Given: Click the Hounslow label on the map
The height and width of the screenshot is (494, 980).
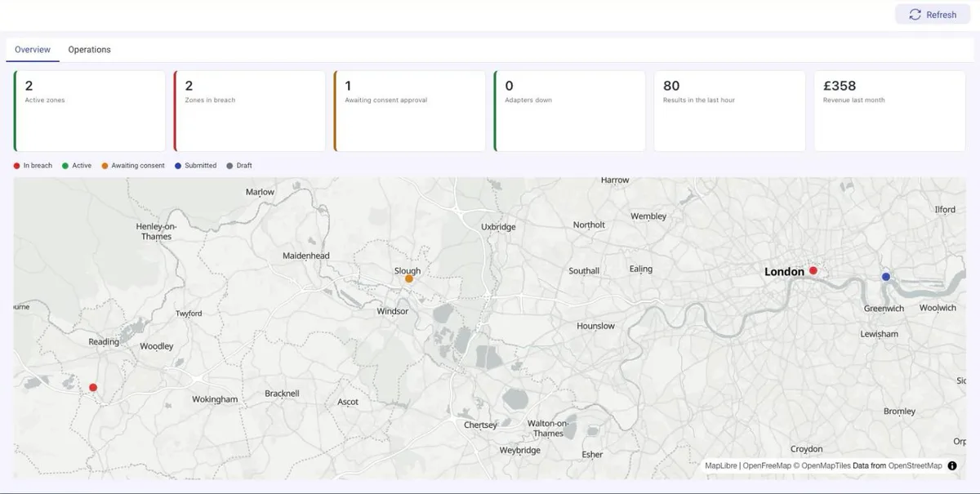Looking at the screenshot, I should [x=595, y=326].
